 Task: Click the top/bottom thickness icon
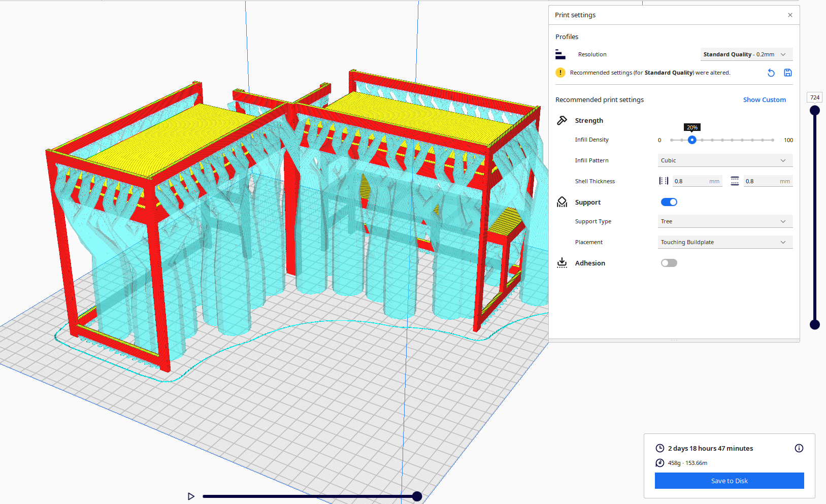(x=735, y=181)
